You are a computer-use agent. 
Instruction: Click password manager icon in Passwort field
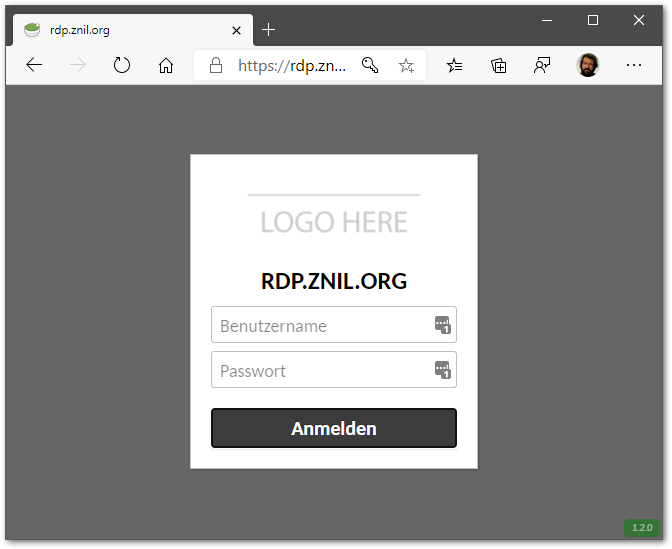[x=443, y=371]
